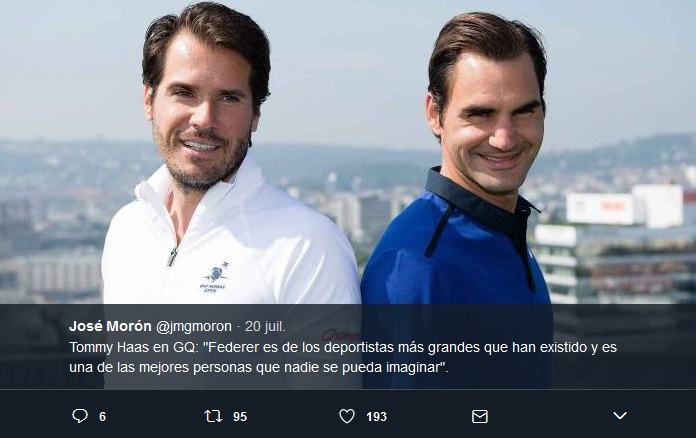696x438 pixels.
Task: Click the reply speech bubble icon
Action: coord(80,416)
